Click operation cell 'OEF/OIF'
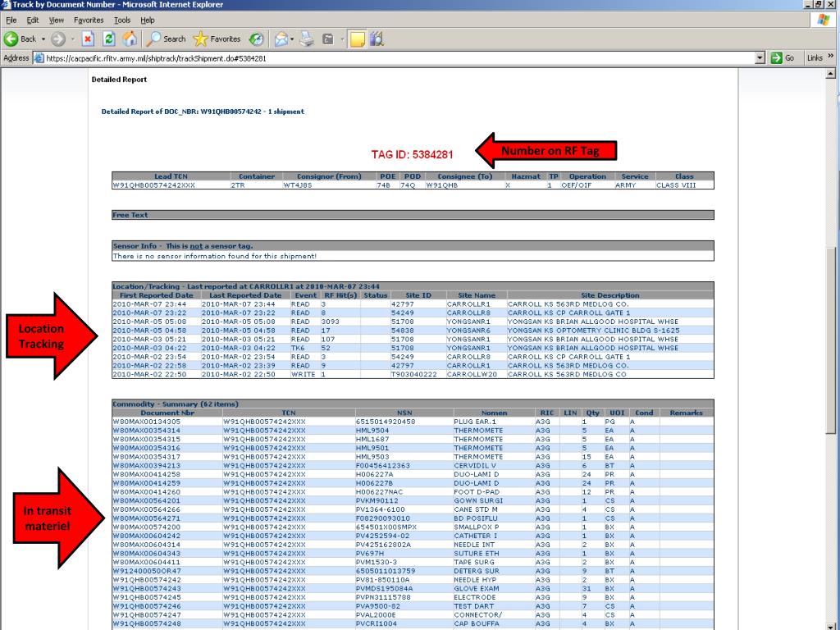840x630 pixels. point(576,185)
